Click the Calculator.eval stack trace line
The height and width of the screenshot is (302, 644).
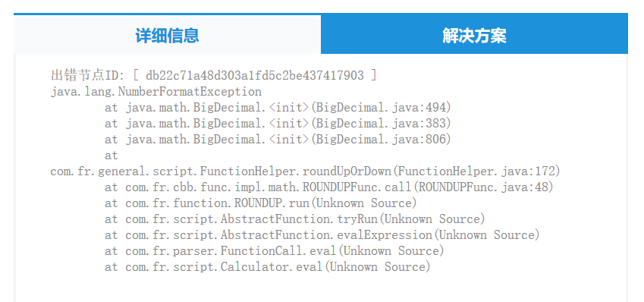(x=267, y=267)
